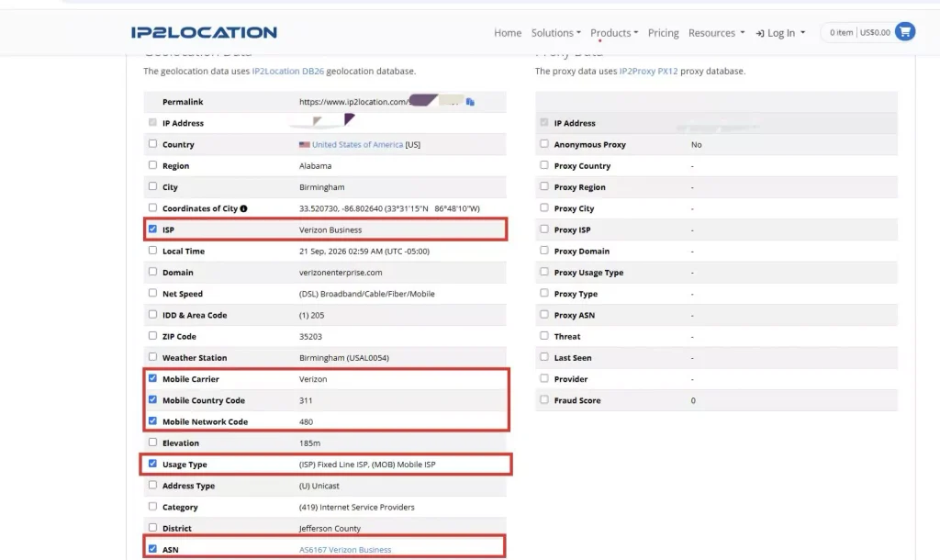This screenshot has width=940, height=560.
Task: Select the IDD & Area Code value (1) 205
Action: [312, 315]
